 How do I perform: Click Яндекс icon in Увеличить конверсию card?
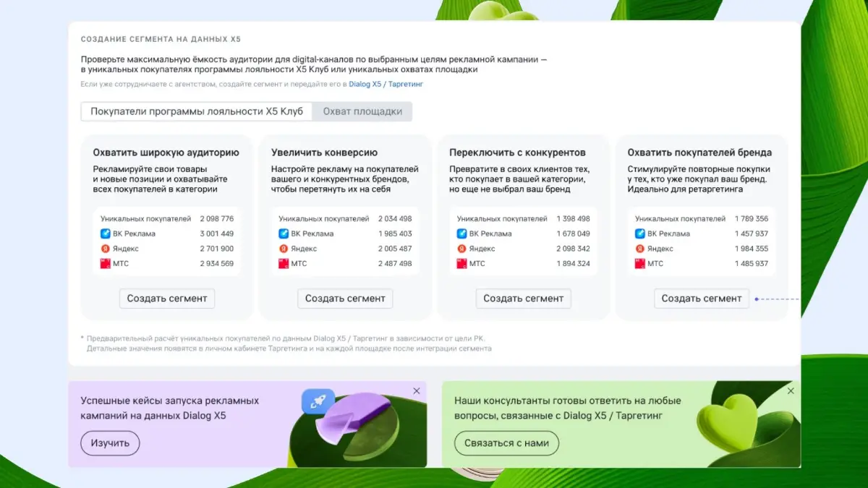tap(284, 249)
